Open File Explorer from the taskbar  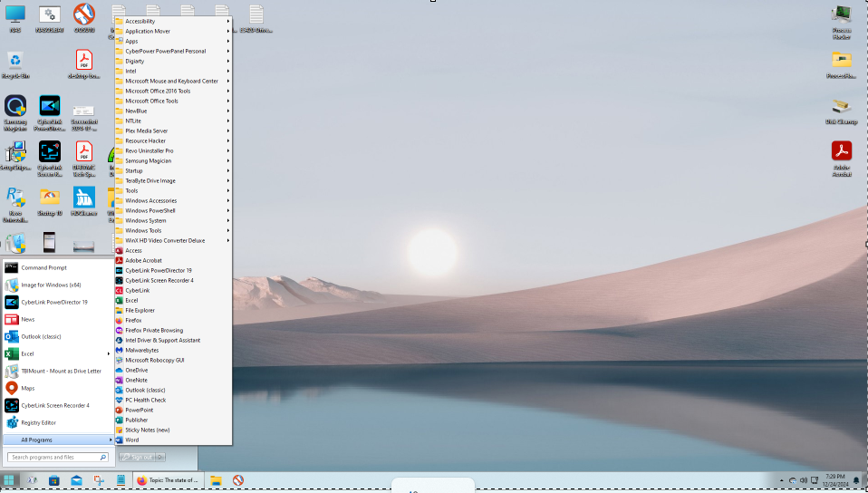coord(216,480)
